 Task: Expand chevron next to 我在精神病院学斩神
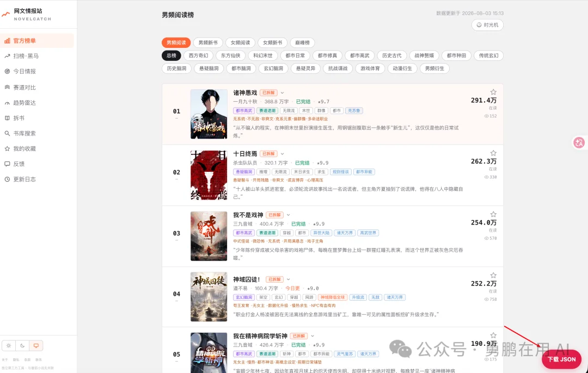tap(313, 336)
